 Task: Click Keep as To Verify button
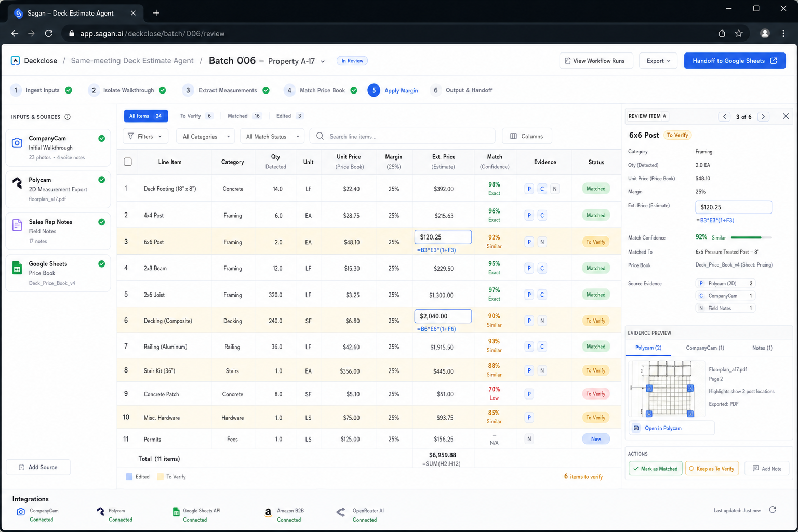click(x=712, y=469)
